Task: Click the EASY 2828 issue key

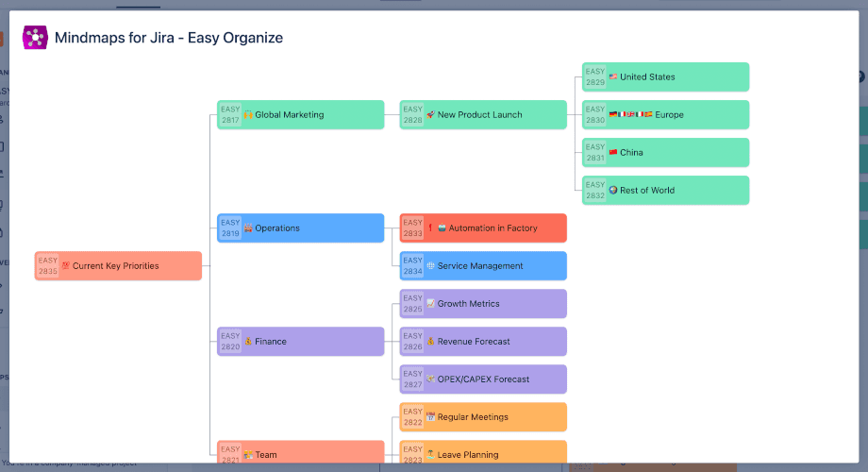Action: click(x=412, y=114)
